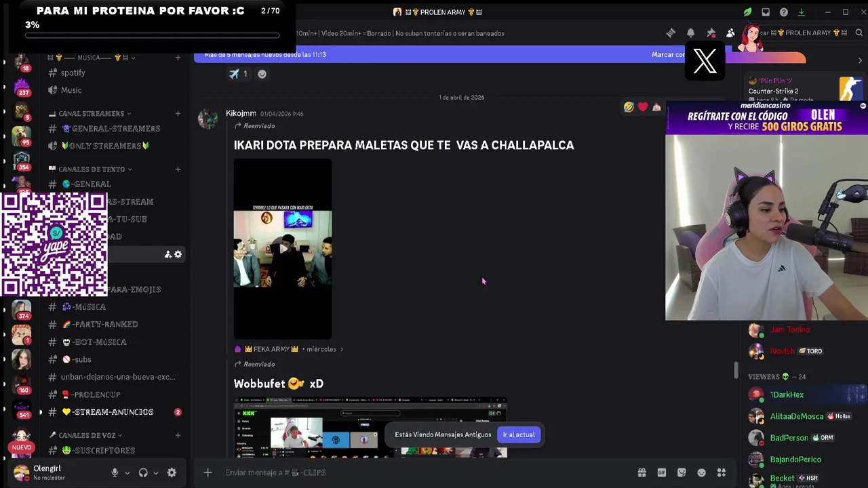The height and width of the screenshot is (488, 868).
Task: Open output device options arrow beside headphones
Action: 155,473
